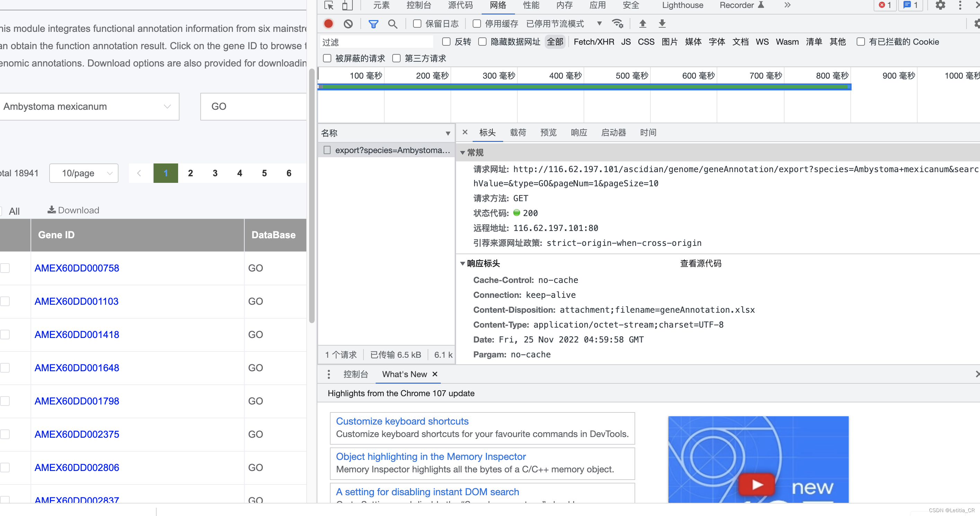Screen dimensions: 980x516
Task: Open network conditions wifi icon
Action: coord(617,24)
